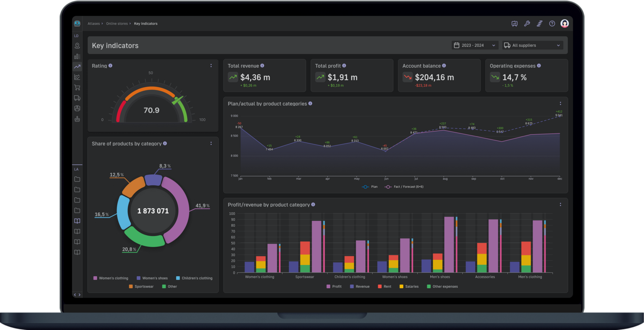Click the sidebar expand/collapse arrows at bottom

pos(77,295)
